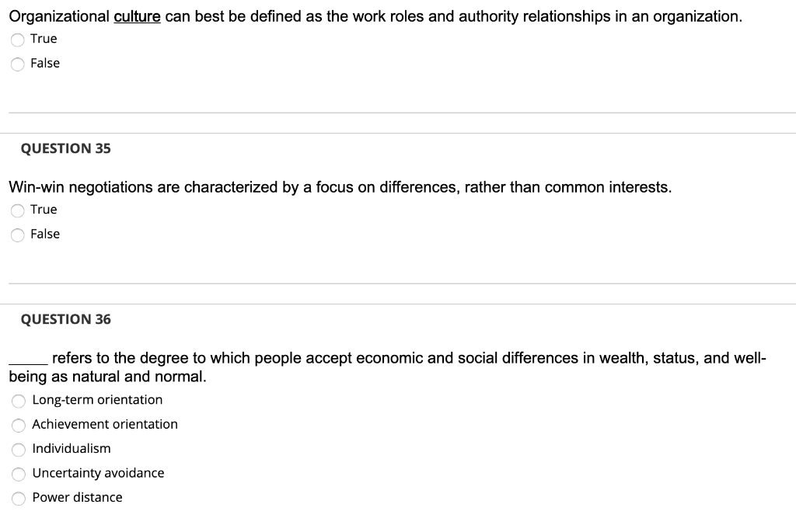Select True for the win-win negotiations question

click(17, 210)
